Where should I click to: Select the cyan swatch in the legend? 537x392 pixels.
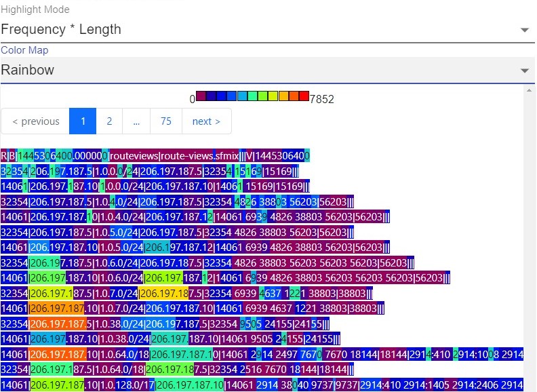(242, 96)
